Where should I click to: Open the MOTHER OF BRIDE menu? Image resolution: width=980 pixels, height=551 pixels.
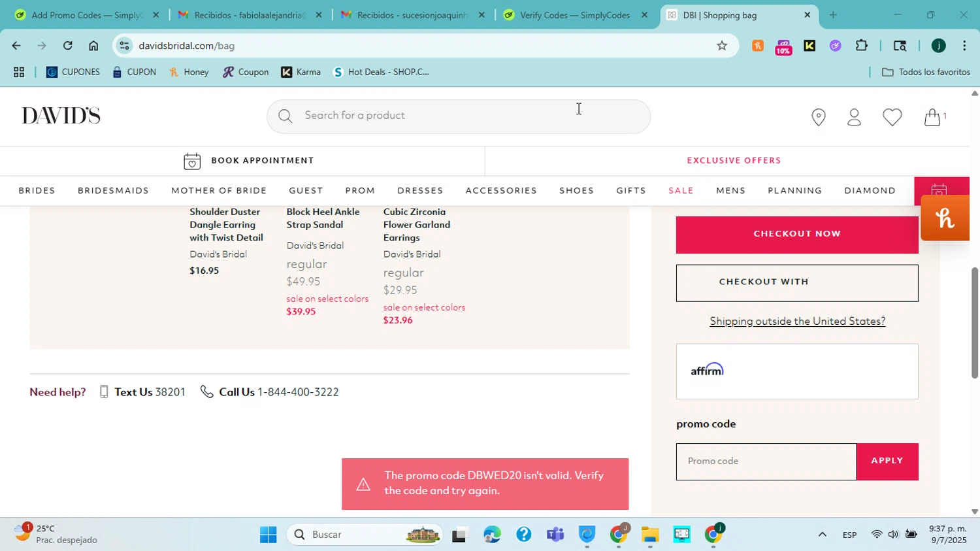pyautogui.click(x=219, y=191)
